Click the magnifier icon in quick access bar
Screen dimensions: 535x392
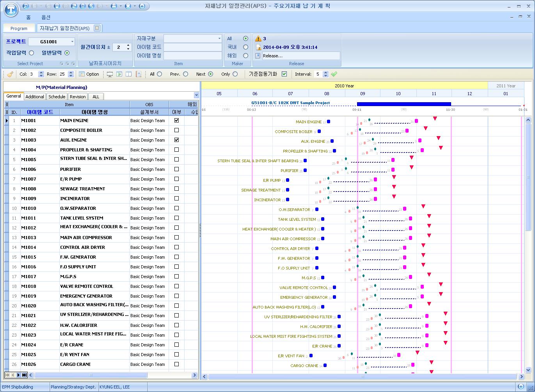coord(26,6)
